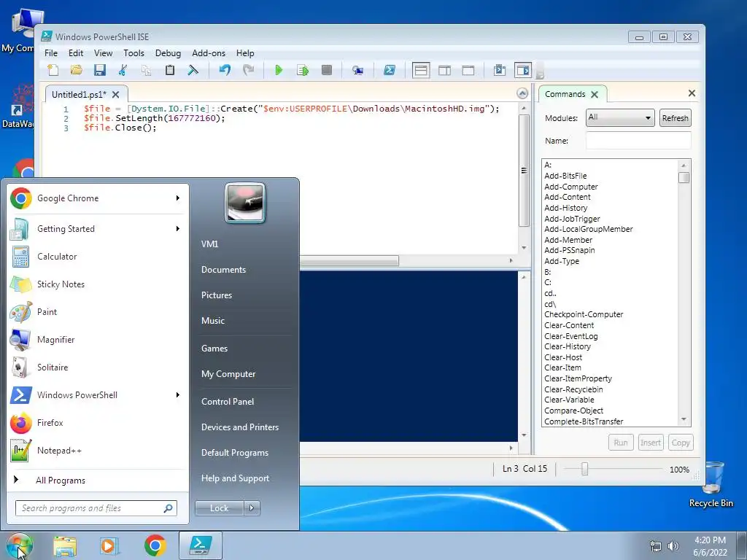Toggle Show Command Add-on toolbar icon
This screenshot has height=560, width=747.
coord(522,71)
